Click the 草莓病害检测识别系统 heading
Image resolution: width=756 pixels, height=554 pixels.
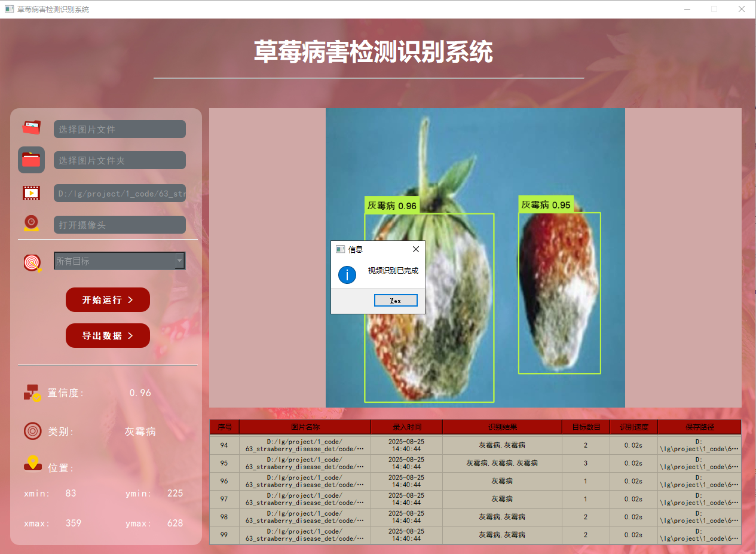pyautogui.click(x=374, y=53)
